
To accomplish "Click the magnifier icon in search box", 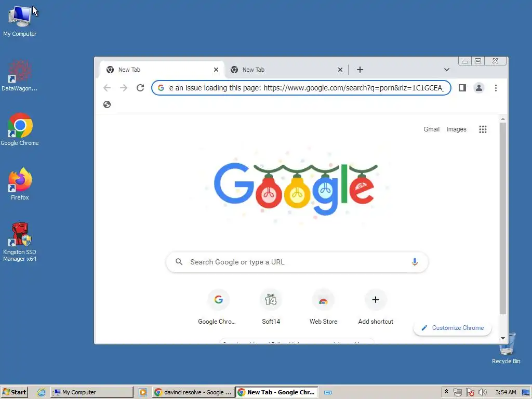I will pos(179,262).
